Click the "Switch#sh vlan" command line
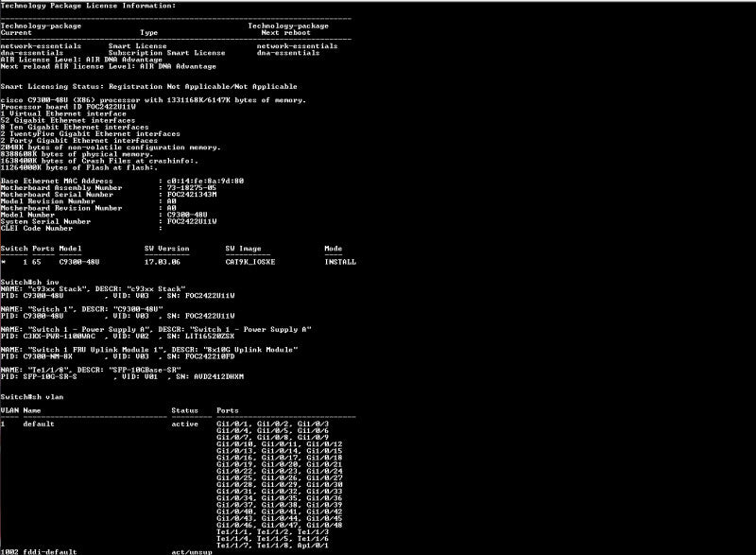 click(x=32, y=397)
